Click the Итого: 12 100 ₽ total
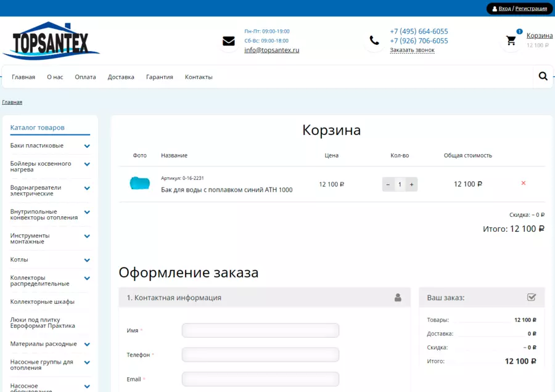555x392 pixels. (514, 229)
